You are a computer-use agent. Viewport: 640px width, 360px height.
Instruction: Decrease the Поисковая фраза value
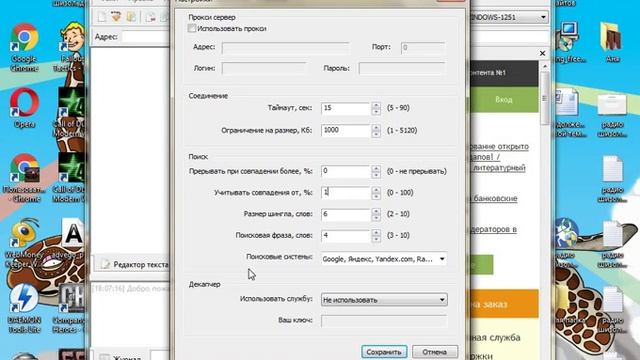click(x=376, y=239)
